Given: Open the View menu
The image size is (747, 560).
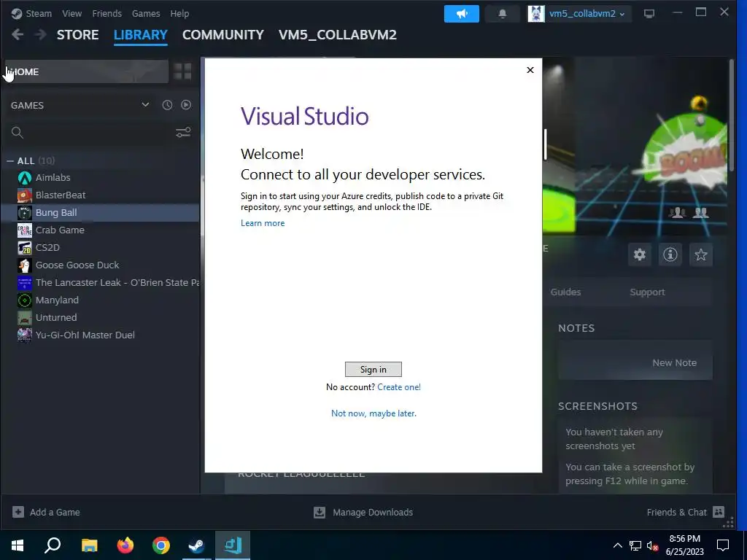Looking at the screenshot, I should [x=72, y=14].
